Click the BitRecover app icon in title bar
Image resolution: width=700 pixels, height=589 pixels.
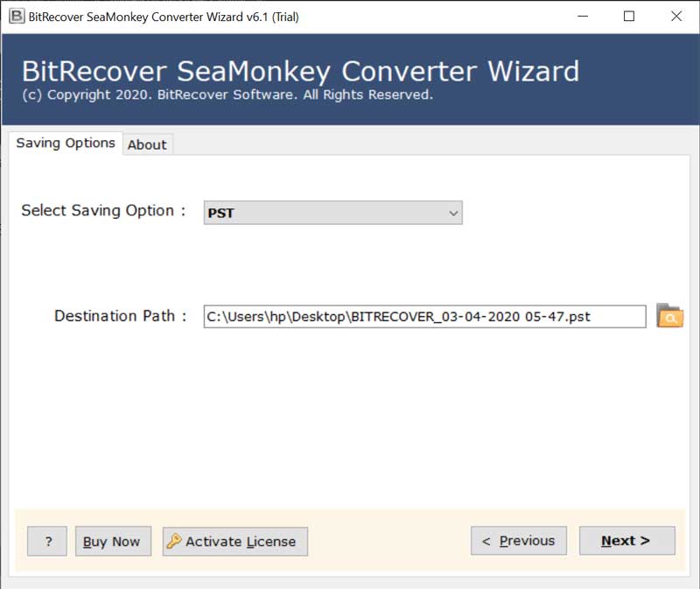(x=17, y=16)
